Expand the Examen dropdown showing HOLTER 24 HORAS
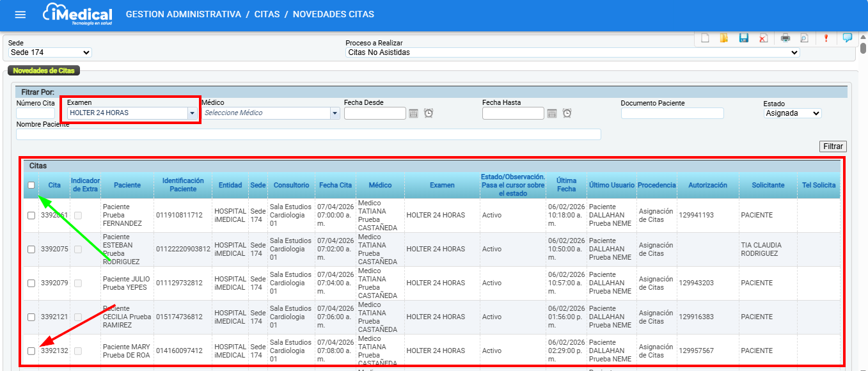Viewport: 868px width, 371px height. 191,113
